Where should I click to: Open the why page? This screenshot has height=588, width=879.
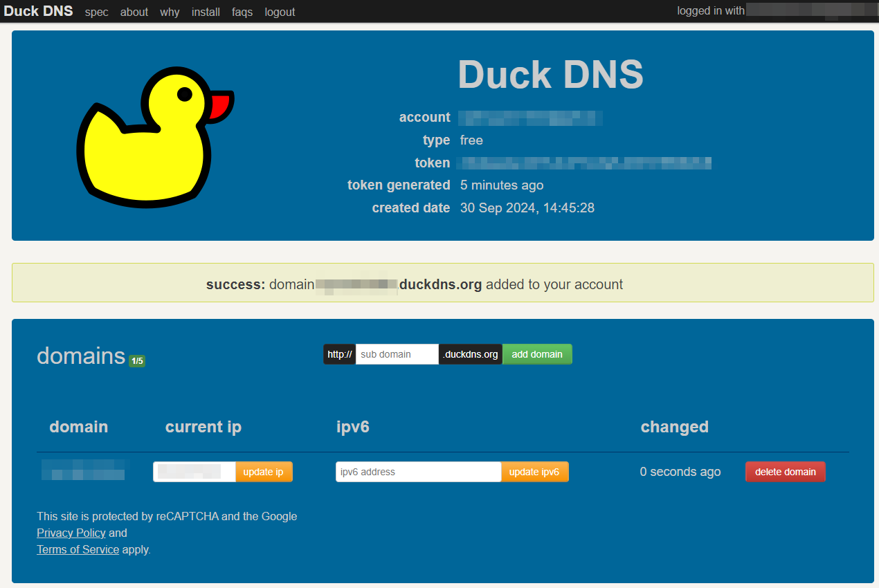[170, 12]
